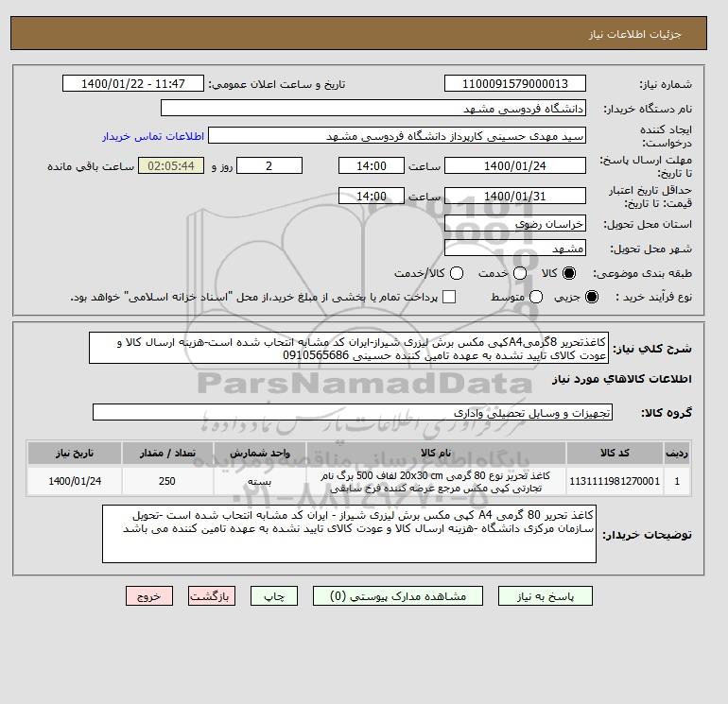Click the اطلاعات کالاهای مورد نیاز heading
Viewport: 728px width, 704px height.
[622, 379]
